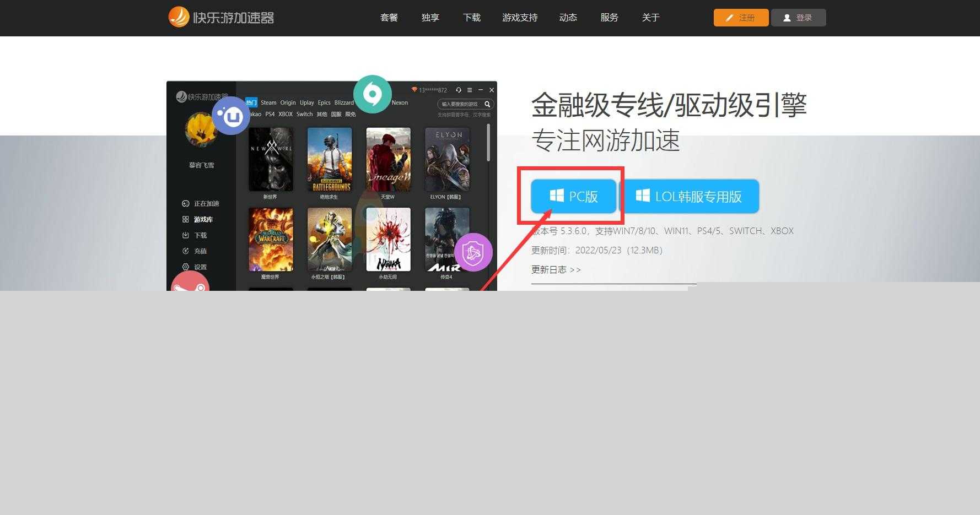Click the 金融级专线/驱动级引擎 headline
This screenshot has height=515, width=980.
point(669,105)
